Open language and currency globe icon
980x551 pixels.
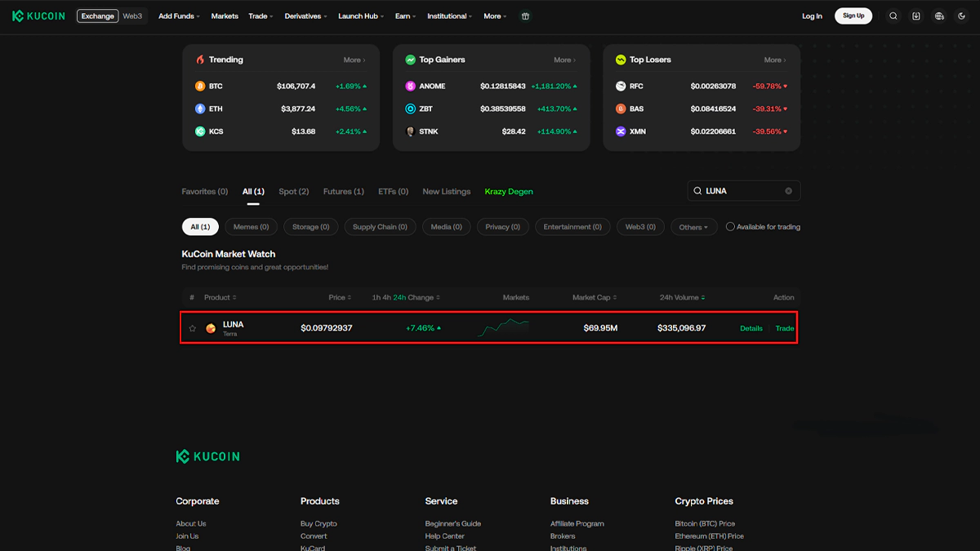click(x=939, y=16)
